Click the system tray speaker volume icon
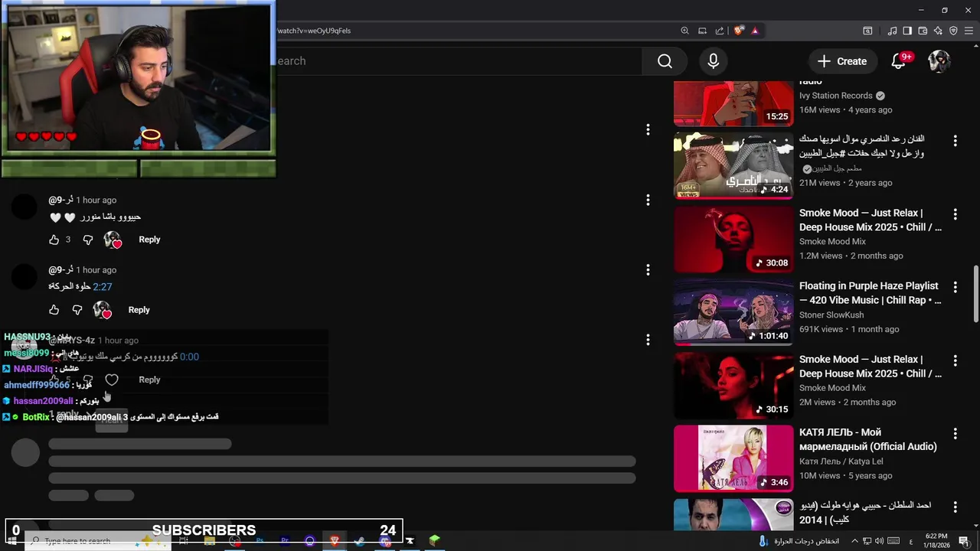Screen dimensions: 980x551 (879, 541)
